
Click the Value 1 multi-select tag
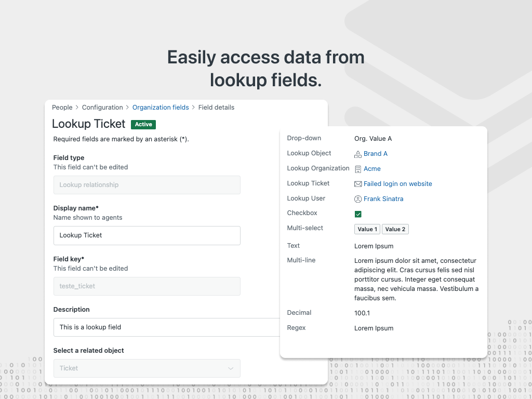[x=367, y=229]
